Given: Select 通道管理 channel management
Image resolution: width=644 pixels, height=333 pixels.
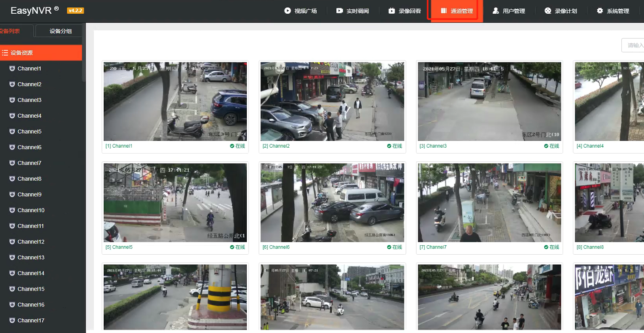Looking at the screenshot, I should point(457,11).
